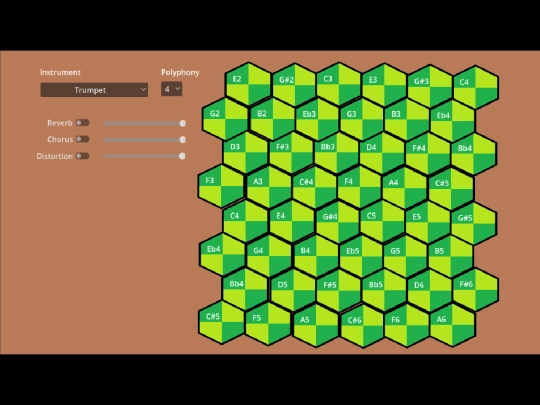Click the G#4 hexagon note
The image size is (540, 405).
click(x=338, y=222)
